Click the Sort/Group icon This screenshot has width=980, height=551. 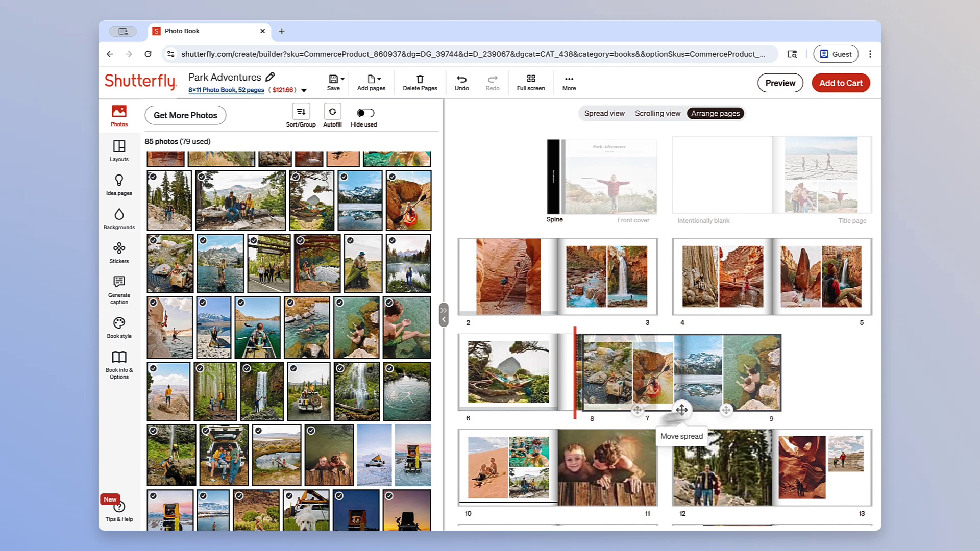pos(301,112)
